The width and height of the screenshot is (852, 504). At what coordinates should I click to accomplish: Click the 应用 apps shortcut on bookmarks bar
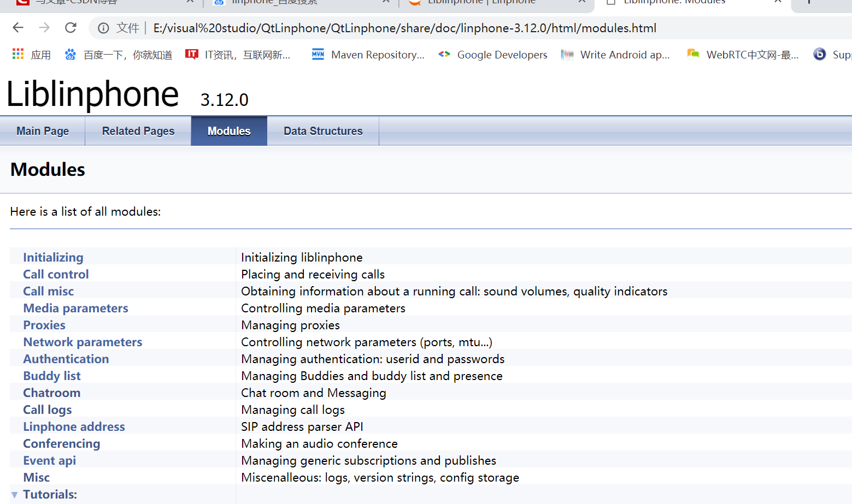[x=32, y=54]
